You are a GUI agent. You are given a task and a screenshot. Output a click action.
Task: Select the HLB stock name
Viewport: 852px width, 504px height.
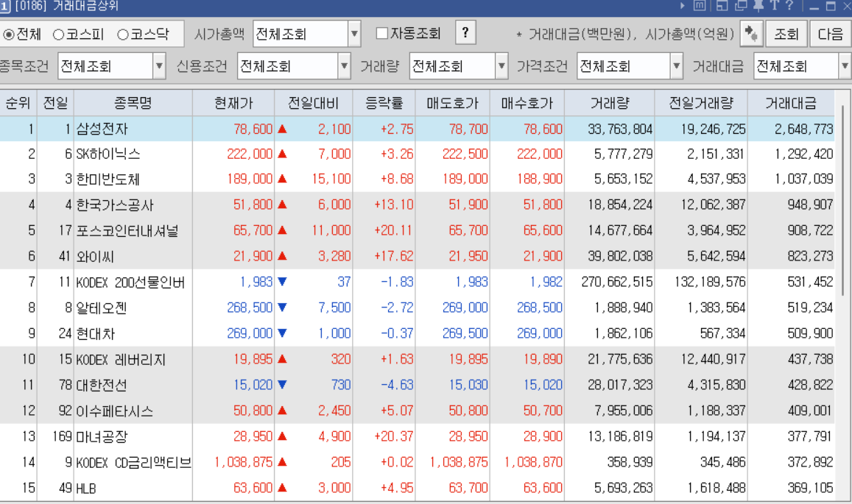[86, 489]
